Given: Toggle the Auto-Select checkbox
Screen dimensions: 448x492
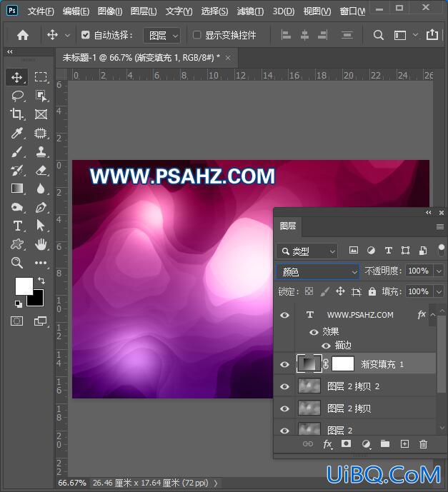Looking at the screenshot, I should (86, 35).
